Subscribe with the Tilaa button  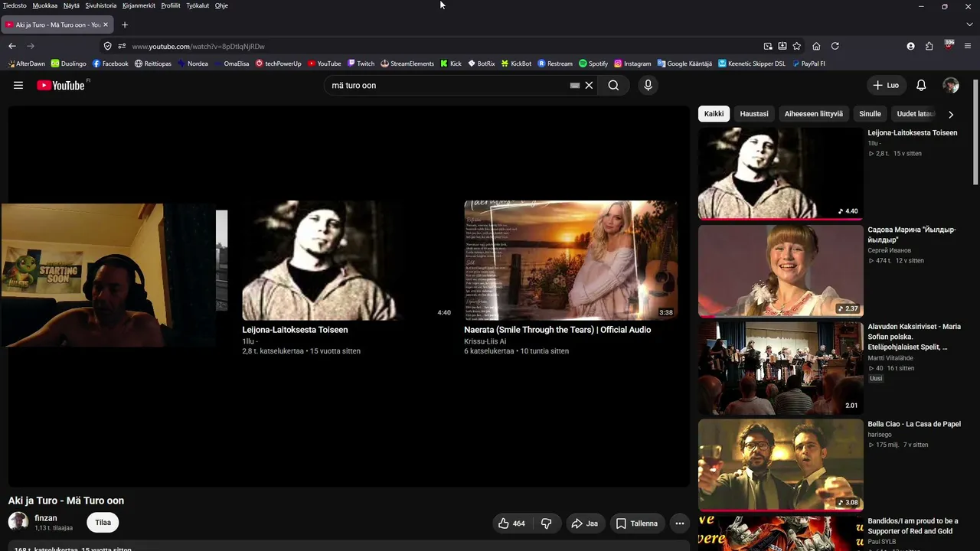click(103, 523)
